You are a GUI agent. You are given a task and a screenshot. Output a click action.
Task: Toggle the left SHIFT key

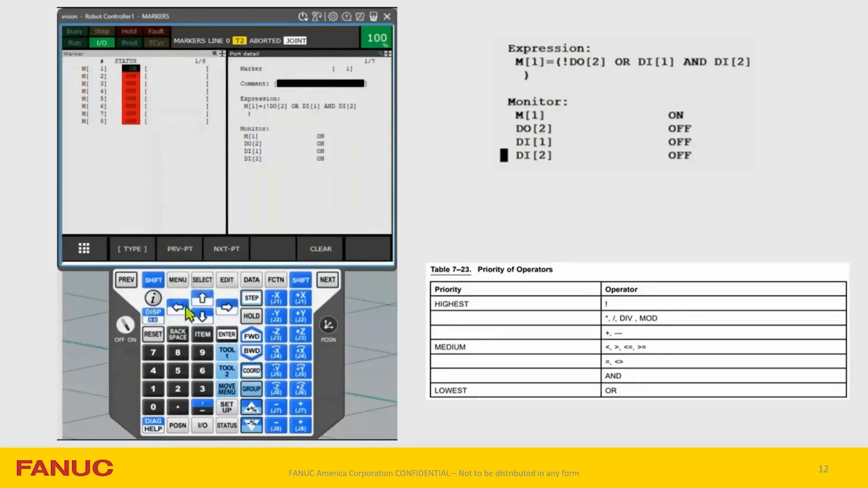point(153,280)
